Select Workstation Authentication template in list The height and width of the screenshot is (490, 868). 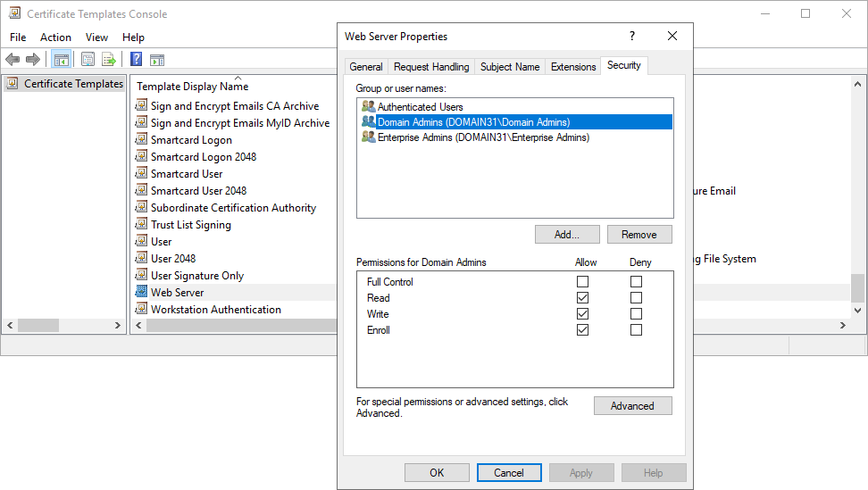(x=215, y=310)
